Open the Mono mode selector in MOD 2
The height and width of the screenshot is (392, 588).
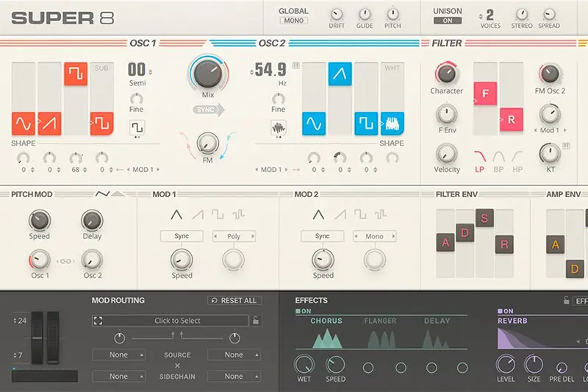click(x=375, y=236)
